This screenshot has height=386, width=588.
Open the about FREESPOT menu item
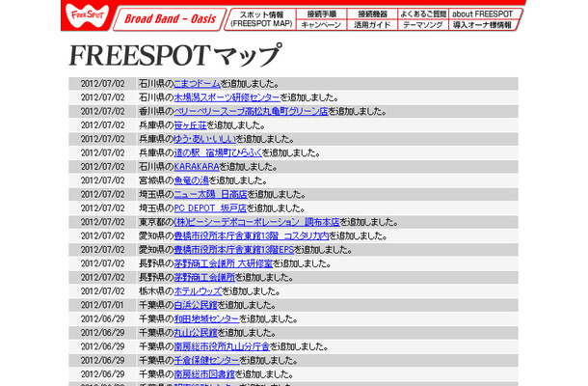point(483,14)
